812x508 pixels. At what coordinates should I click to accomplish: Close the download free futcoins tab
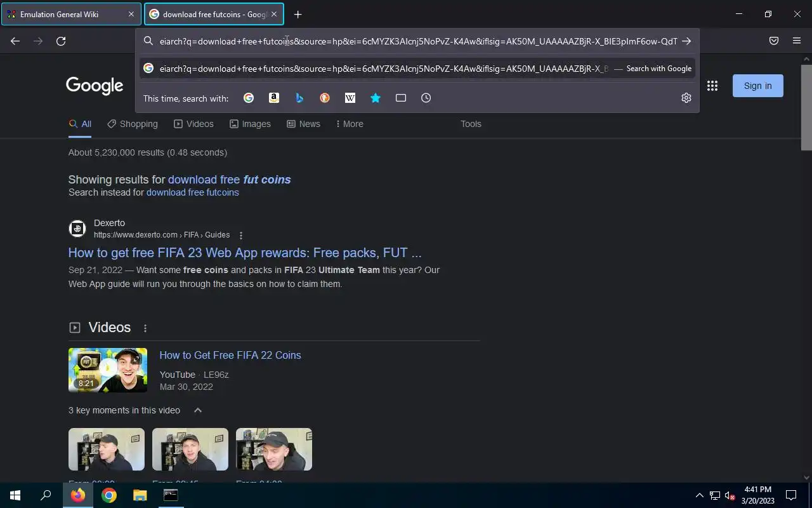pos(274,14)
